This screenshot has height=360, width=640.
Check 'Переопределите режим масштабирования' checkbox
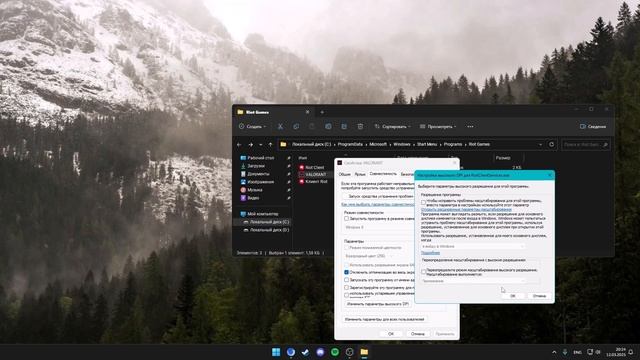(x=424, y=271)
